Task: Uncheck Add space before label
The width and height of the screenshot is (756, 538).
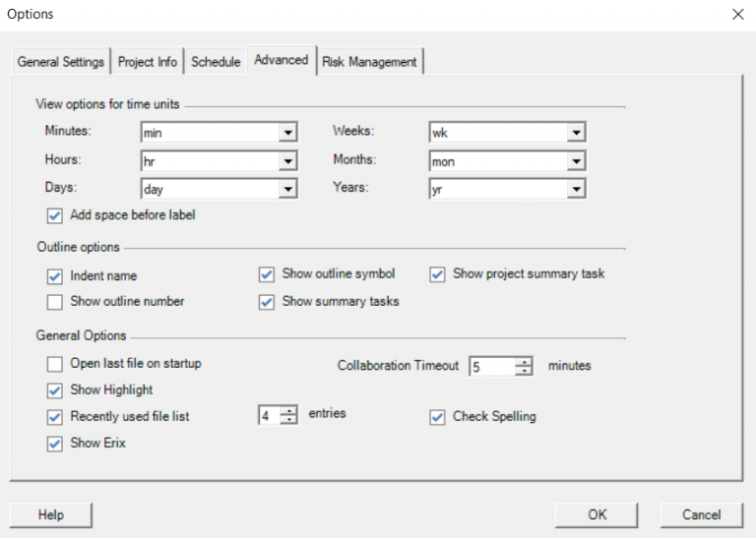Action: [54, 214]
